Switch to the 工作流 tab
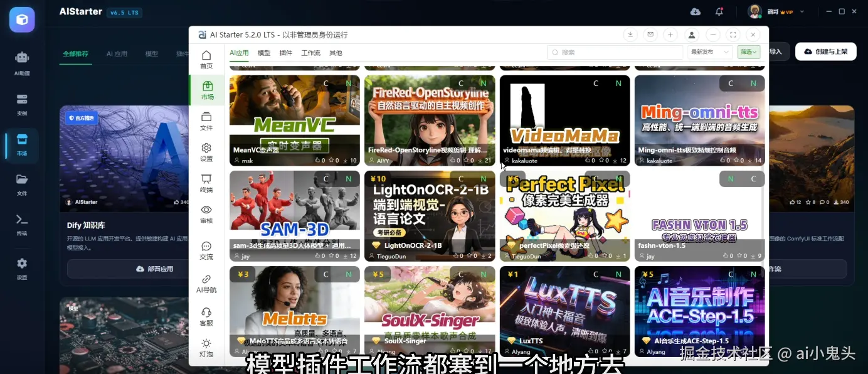 click(310, 53)
